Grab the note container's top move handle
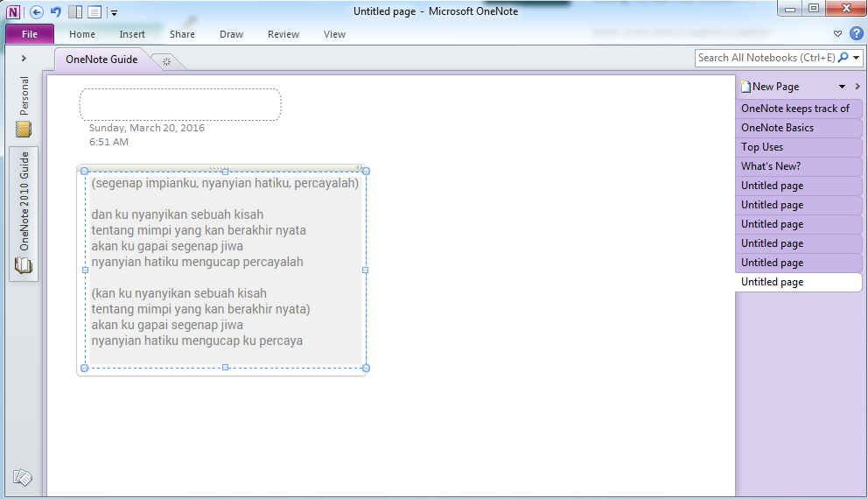 coord(220,167)
